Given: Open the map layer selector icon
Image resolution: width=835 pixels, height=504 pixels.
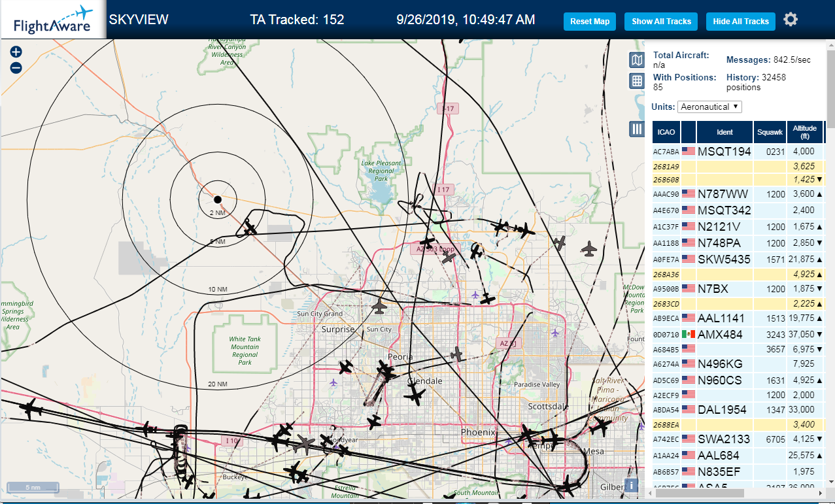Looking at the screenshot, I should point(637,60).
